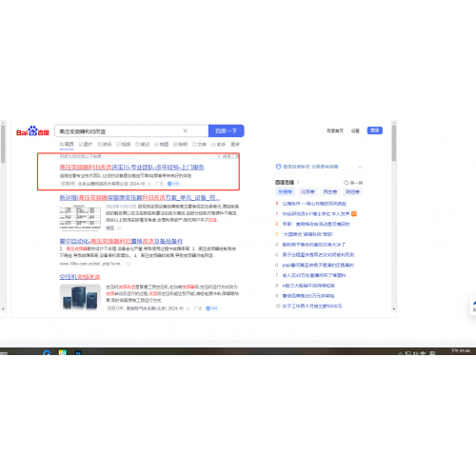Screen dimensions: 476x476
Task: Select the 网页 results tab
Action: pyautogui.click(x=67, y=145)
